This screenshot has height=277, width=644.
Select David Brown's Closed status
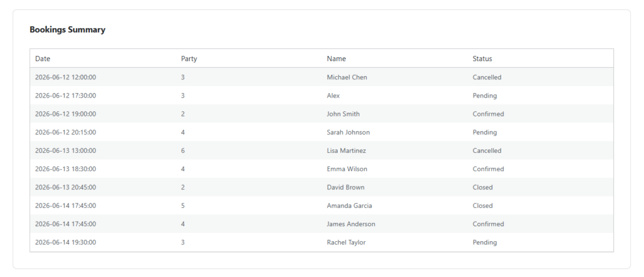482,188
